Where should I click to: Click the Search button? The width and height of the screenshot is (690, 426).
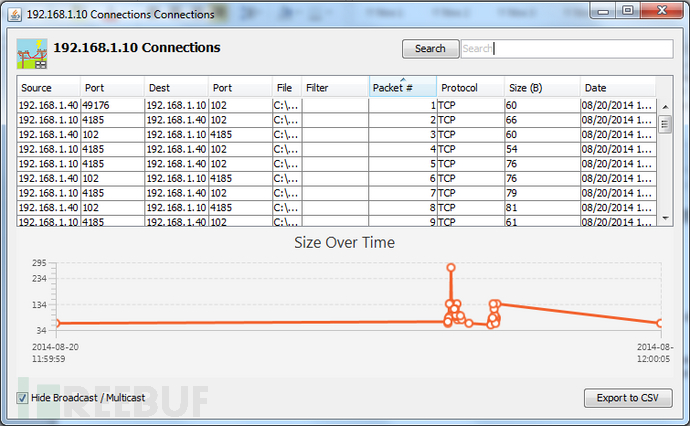pyautogui.click(x=430, y=48)
